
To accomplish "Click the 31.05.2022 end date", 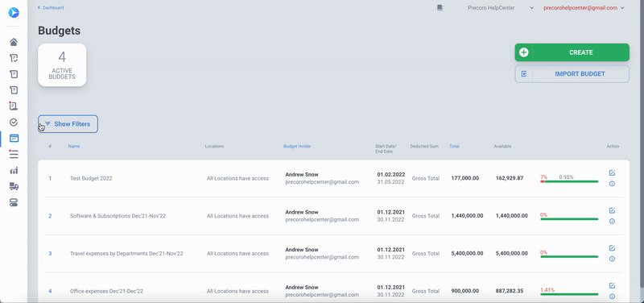I will point(390,182).
